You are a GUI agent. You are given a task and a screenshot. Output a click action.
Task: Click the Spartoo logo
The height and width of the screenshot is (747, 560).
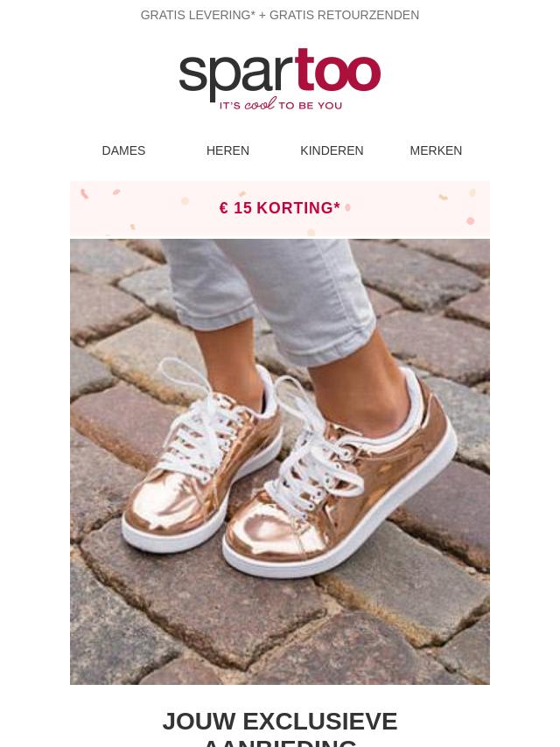click(x=280, y=79)
